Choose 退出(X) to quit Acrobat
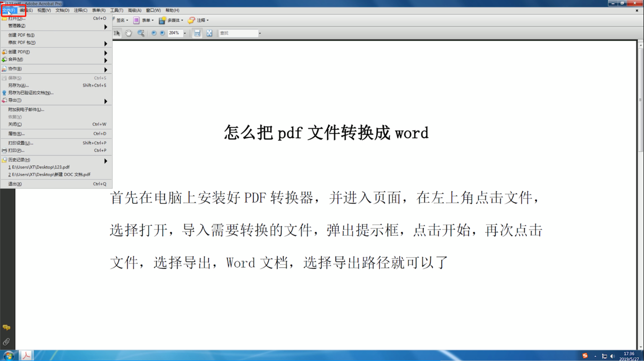The width and height of the screenshot is (644, 361). [x=56, y=184]
